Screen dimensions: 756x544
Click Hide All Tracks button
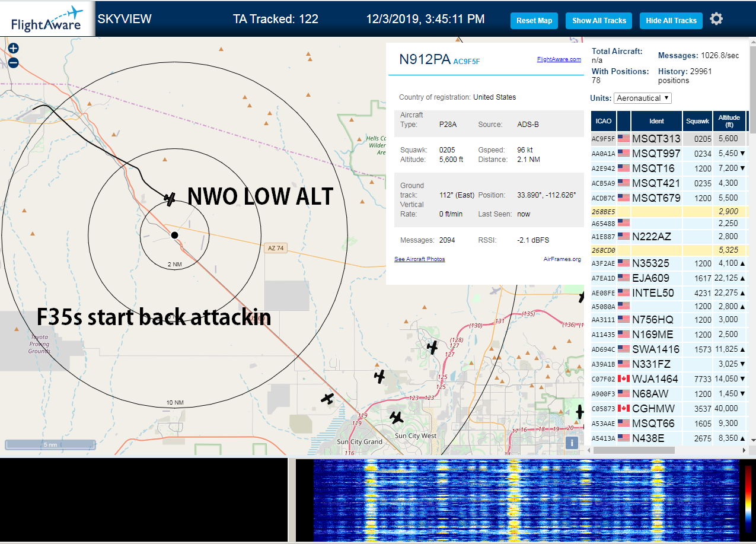[671, 20]
